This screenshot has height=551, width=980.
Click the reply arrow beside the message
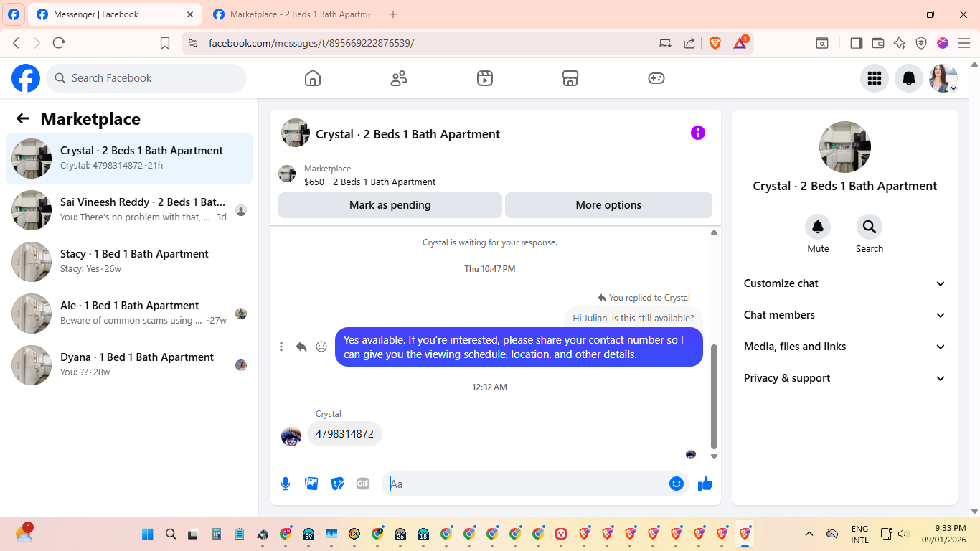coord(301,347)
